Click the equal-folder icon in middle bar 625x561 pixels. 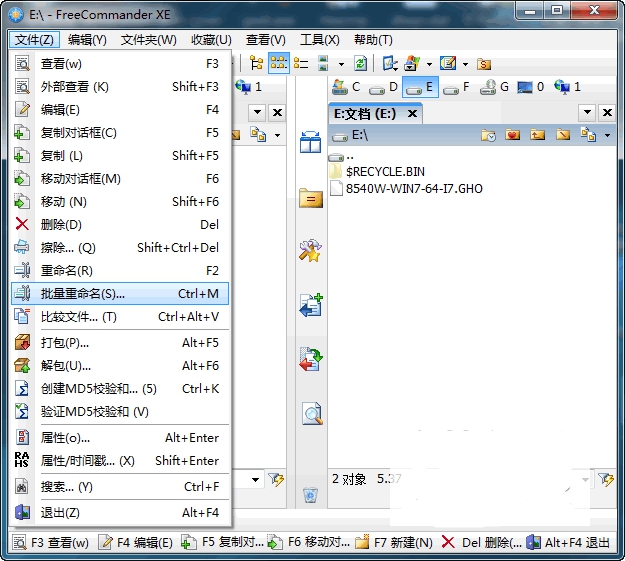[311, 197]
